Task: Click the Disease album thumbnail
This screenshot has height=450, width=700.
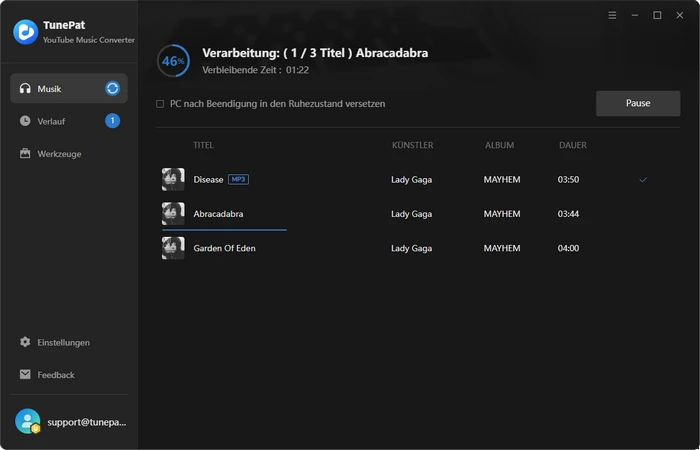Action: click(x=173, y=179)
